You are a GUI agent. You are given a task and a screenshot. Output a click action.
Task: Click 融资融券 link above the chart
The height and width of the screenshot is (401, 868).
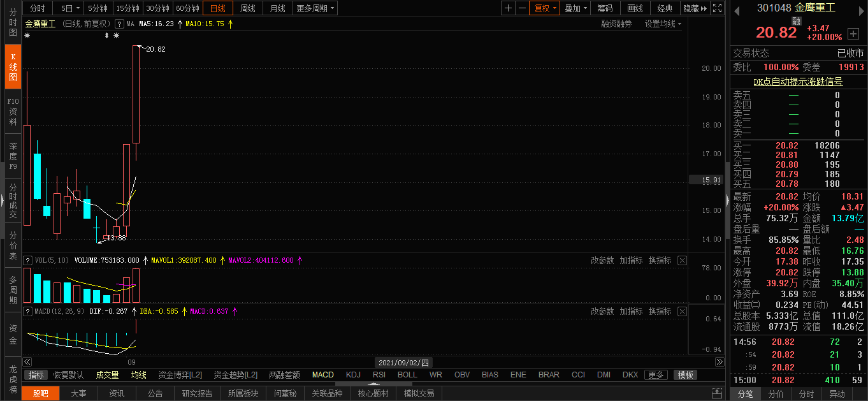(x=616, y=24)
